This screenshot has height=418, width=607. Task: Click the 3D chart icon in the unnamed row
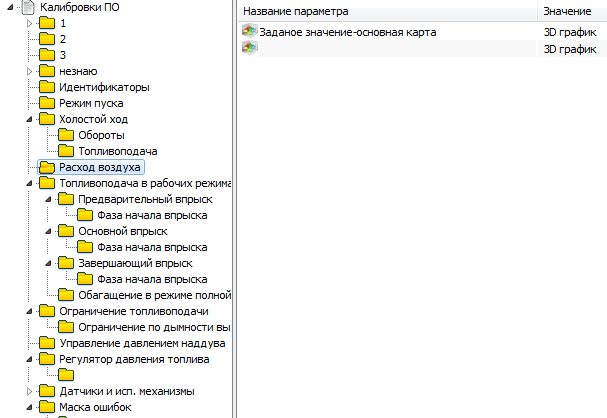[249, 49]
